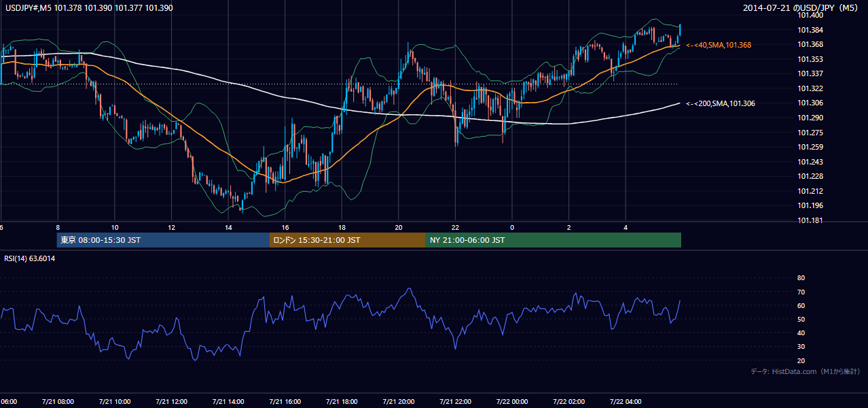The width and height of the screenshot is (868, 408).
Task: Click price axis value 101.181
Action: click(x=810, y=220)
